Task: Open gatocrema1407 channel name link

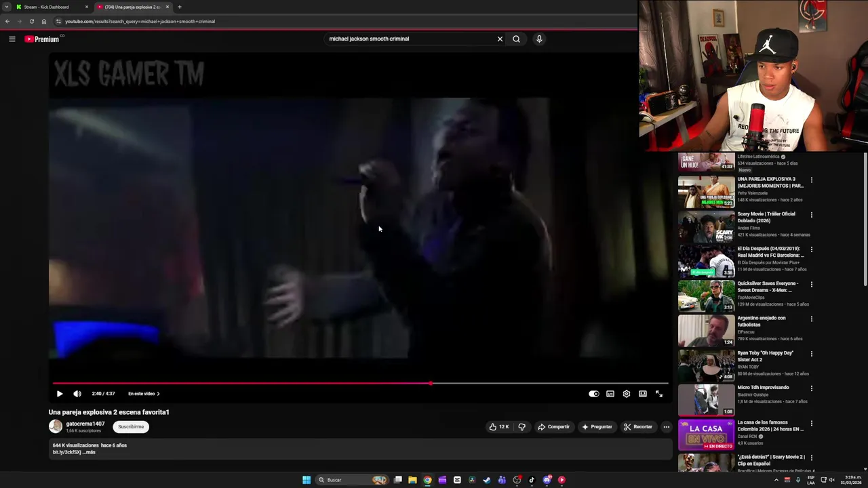Action: pyautogui.click(x=85, y=424)
